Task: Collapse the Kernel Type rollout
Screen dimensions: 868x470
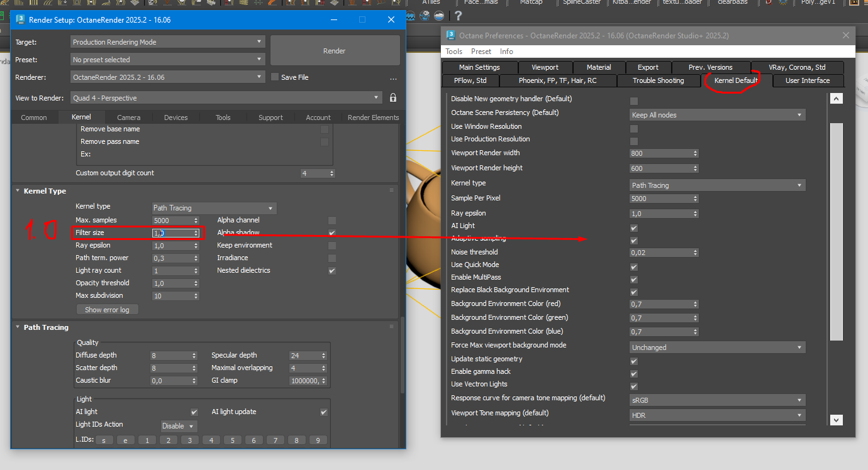Action: click(45, 191)
